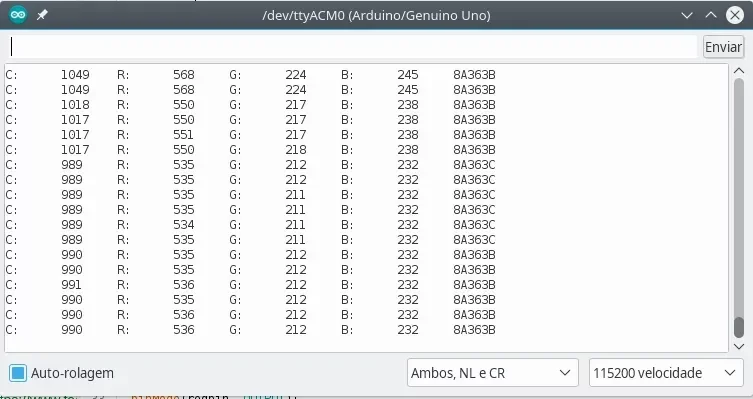Screen dimensions: 753x399
Task: Click the scroll down arrow
Action: tap(739, 346)
